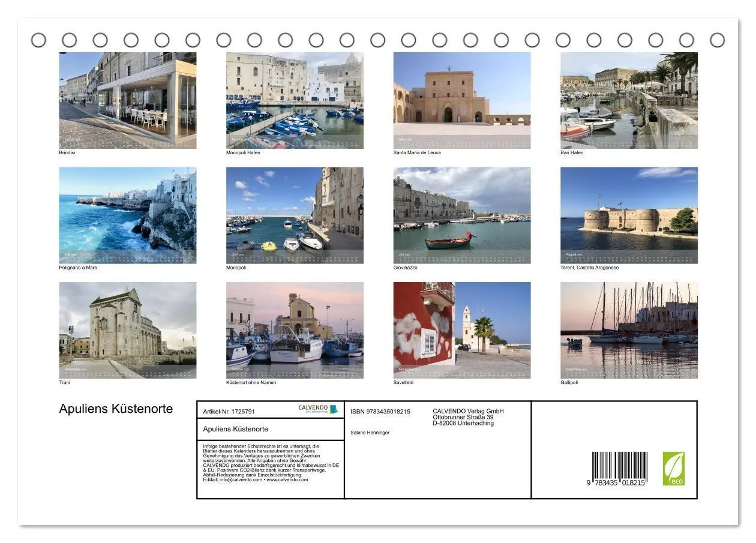Click the caption 'Küstenort ohne Namen'
756x543 pixels.
tap(251, 382)
